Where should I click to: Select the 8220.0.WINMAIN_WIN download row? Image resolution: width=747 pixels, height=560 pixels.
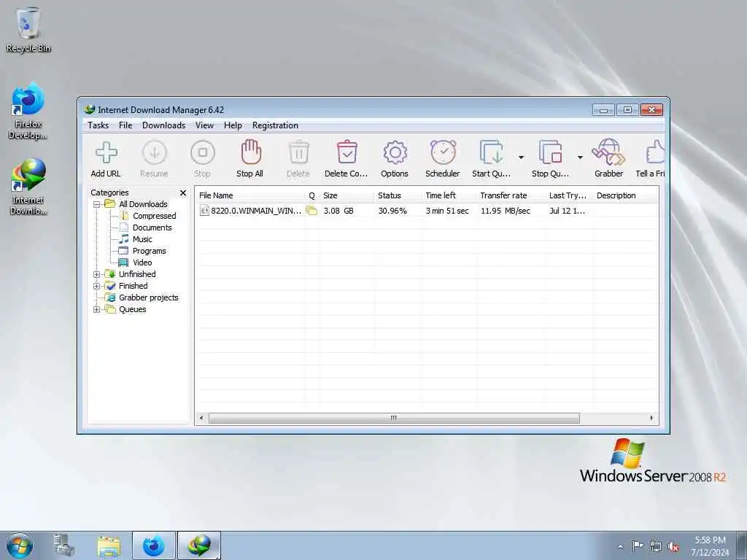point(426,211)
